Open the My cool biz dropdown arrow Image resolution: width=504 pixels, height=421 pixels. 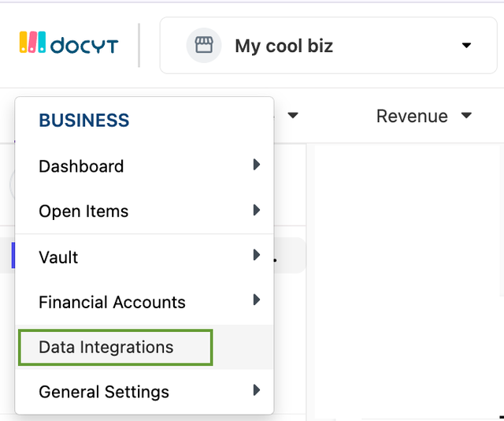click(466, 45)
